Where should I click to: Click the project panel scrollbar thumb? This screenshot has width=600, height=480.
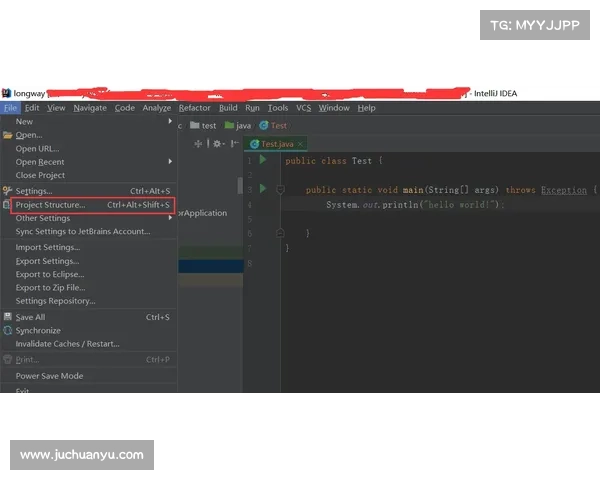[x=240, y=186]
